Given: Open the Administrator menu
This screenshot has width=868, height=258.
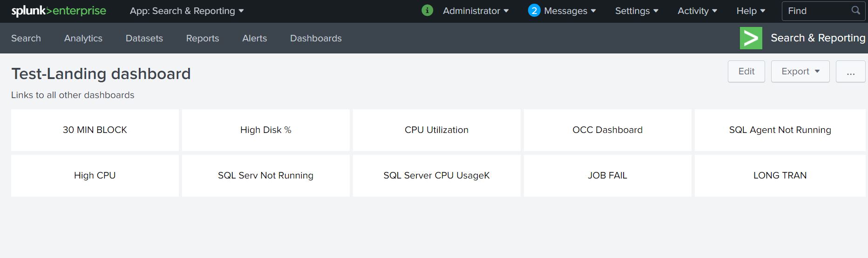Looking at the screenshot, I should (x=475, y=11).
